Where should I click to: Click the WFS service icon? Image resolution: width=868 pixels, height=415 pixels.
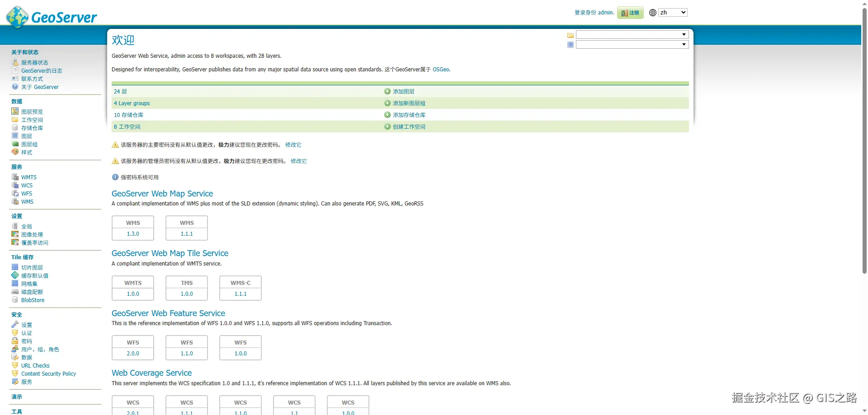pos(15,193)
